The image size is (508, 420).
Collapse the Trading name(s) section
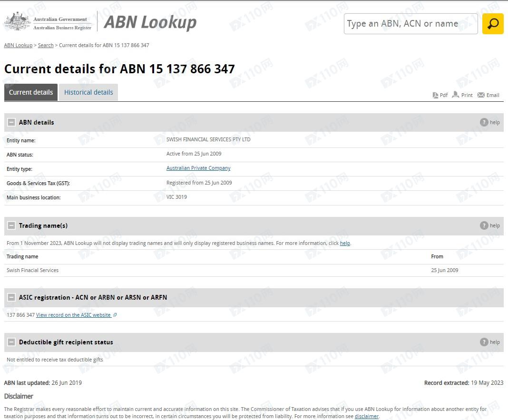point(11,225)
